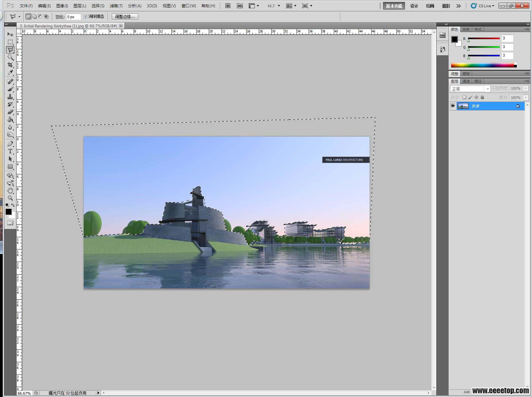Select the Rectangular Marquee tool
The height and width of the screenshot is (397, 532).
coord(10,42)
